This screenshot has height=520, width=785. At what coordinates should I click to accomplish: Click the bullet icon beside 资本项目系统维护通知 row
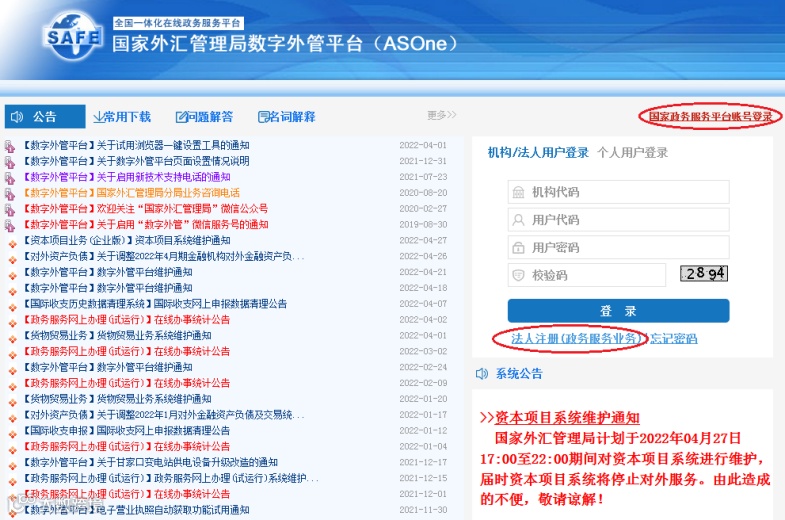click(13, 244)
